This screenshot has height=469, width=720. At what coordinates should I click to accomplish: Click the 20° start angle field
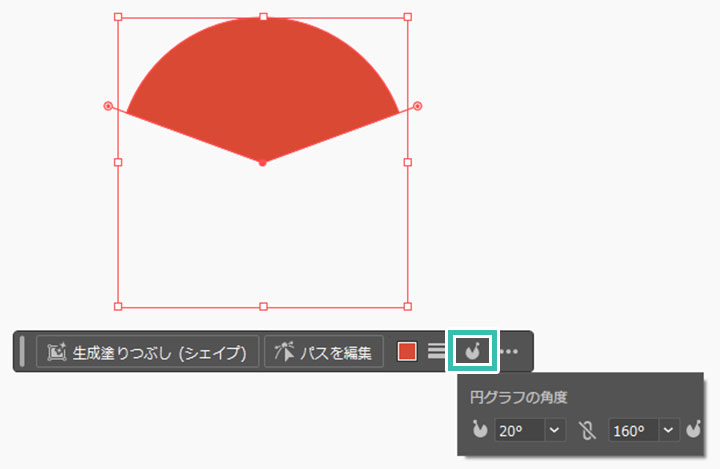coord(518,431)
